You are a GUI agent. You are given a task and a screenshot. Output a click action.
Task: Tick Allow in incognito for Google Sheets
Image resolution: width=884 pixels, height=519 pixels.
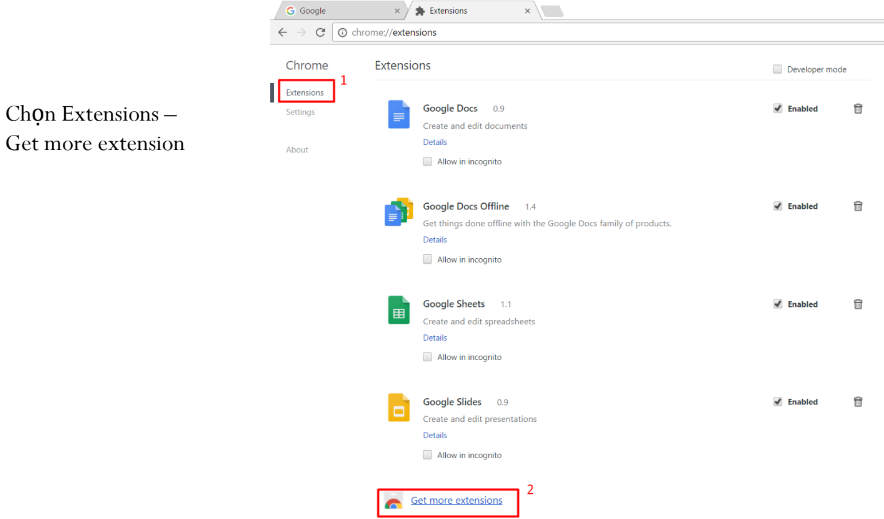[x=428, y=357]
